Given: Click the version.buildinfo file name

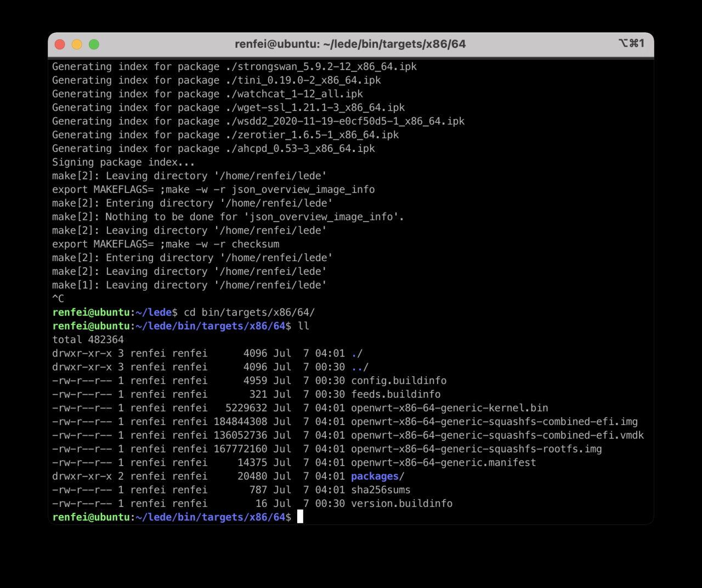Looking at the screenshot, I should coord(402,504).
